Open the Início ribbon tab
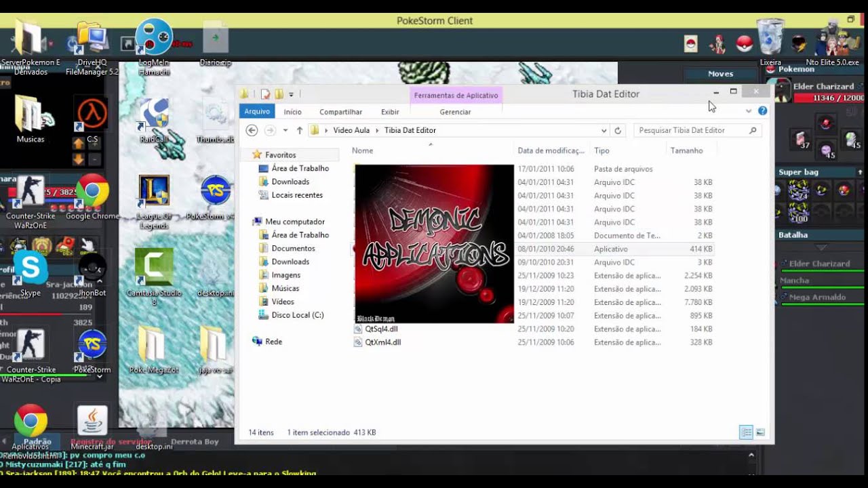The image size is (868, 488). [x=293, y=112]
